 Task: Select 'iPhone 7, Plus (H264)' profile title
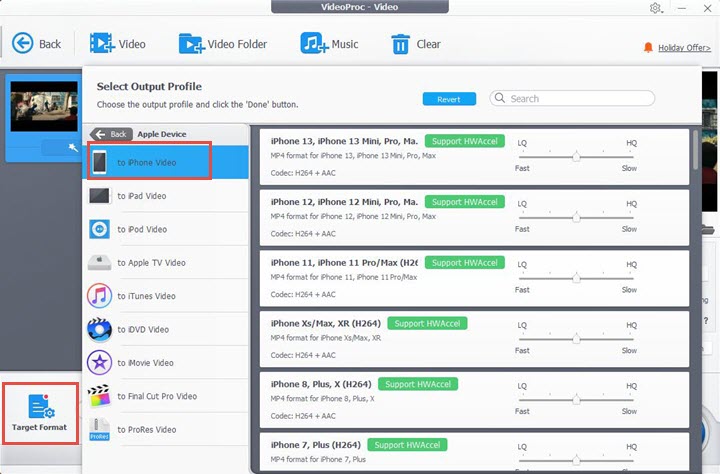(315, 445)
